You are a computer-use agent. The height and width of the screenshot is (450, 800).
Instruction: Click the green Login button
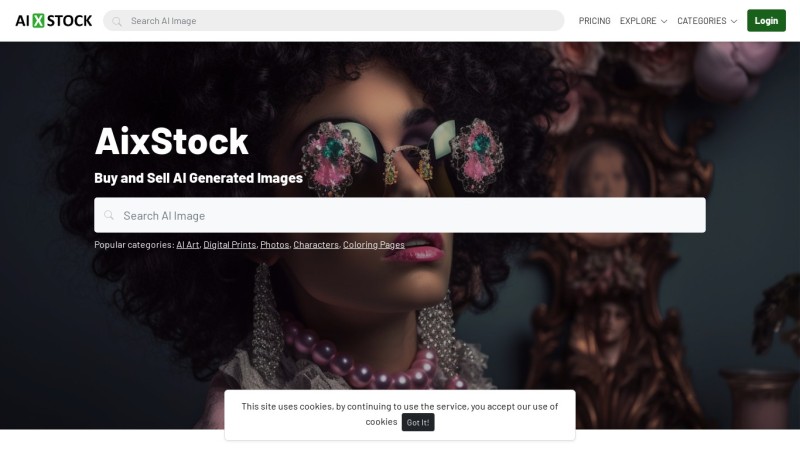pos(766,20)
